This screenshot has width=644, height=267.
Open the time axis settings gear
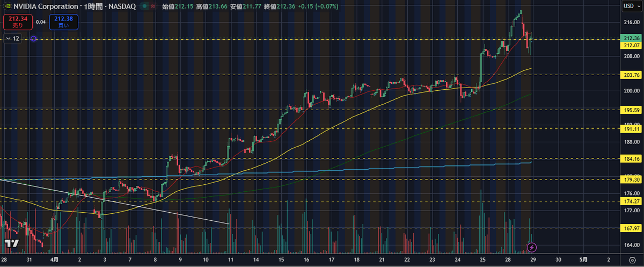coord(631,259)
